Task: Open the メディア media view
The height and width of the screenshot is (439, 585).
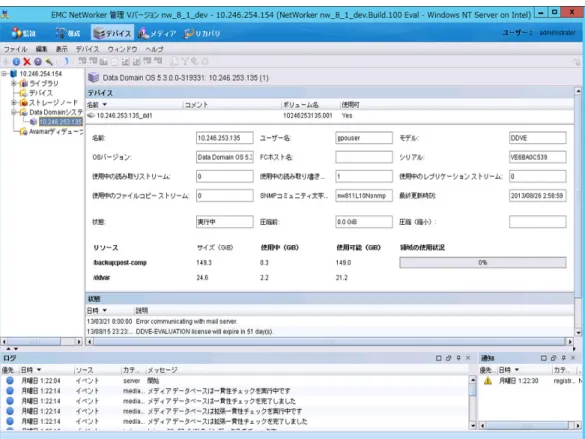Action: [157, 33]
